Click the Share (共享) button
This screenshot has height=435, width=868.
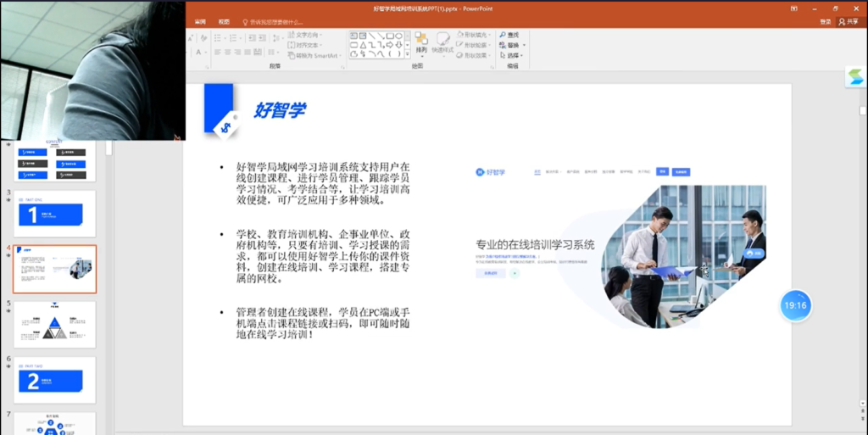click(x=849, y=21)
